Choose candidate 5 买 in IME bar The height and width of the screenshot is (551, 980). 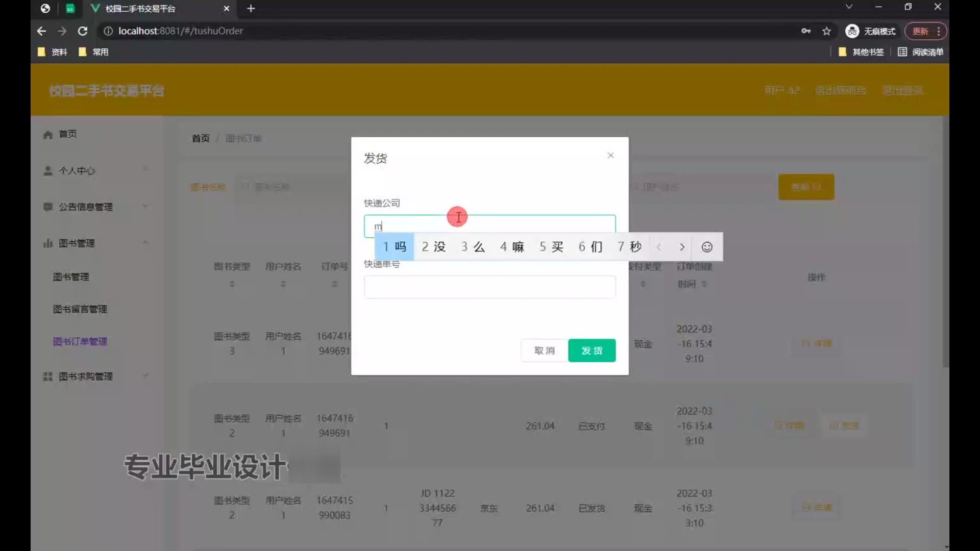coord(551,247)
